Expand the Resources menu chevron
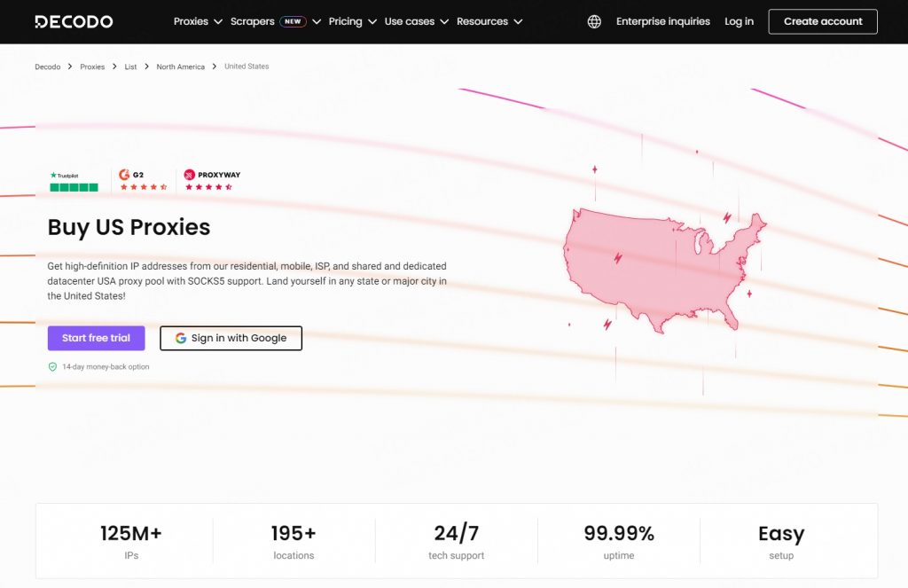This screenshot has width=908, height=588. [518, 22]
